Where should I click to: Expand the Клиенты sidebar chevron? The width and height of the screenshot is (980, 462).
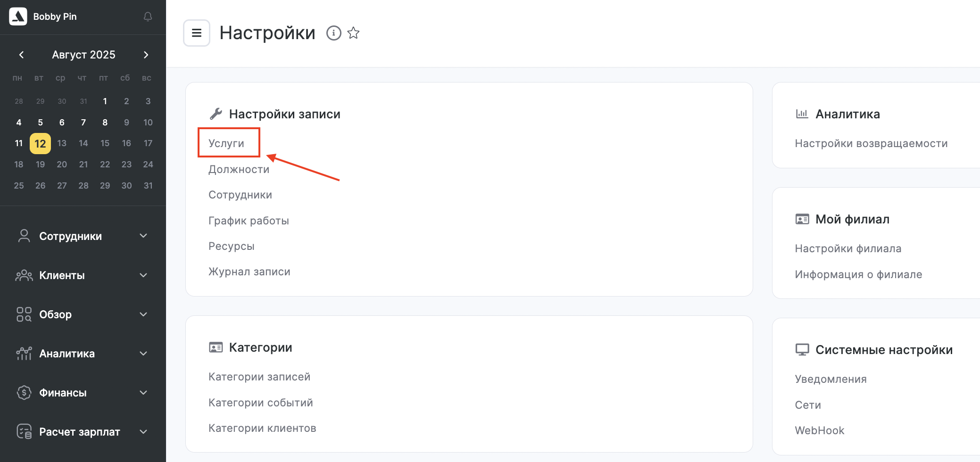click(143, 275)
